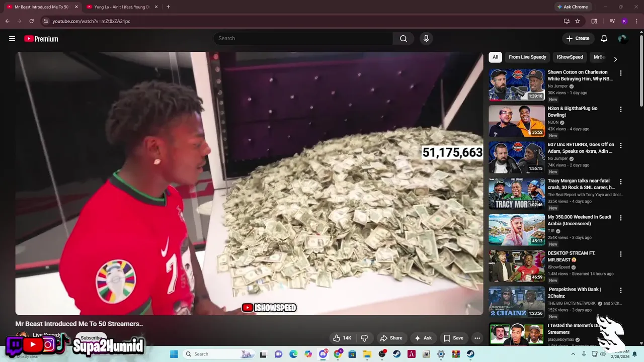Open Tracy Morgan interview thumbnail
Screen dimensions: 644x362
point(517,193)
